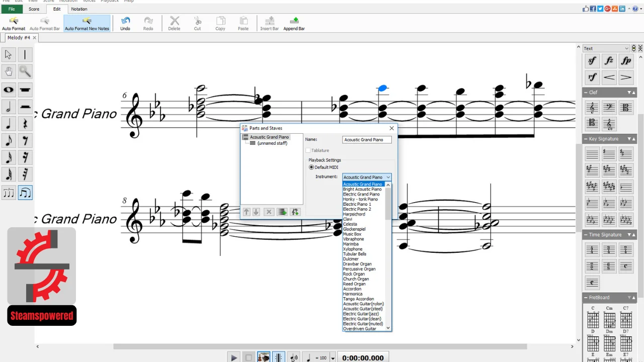The width and height of the screenshot is (644, 362).
Task: Click the Insert Bar button
Action: pyautogui.click(x=269, y=24)
